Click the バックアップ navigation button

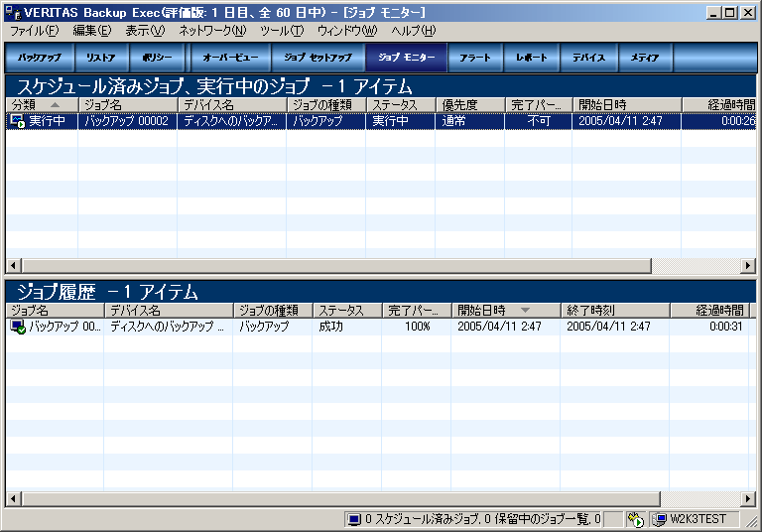pos(40,58)
